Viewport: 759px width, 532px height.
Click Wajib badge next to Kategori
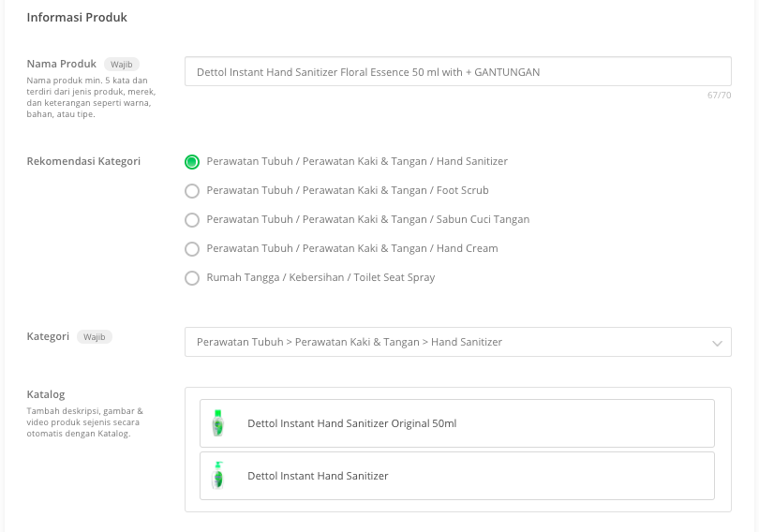tap(95, 336)
